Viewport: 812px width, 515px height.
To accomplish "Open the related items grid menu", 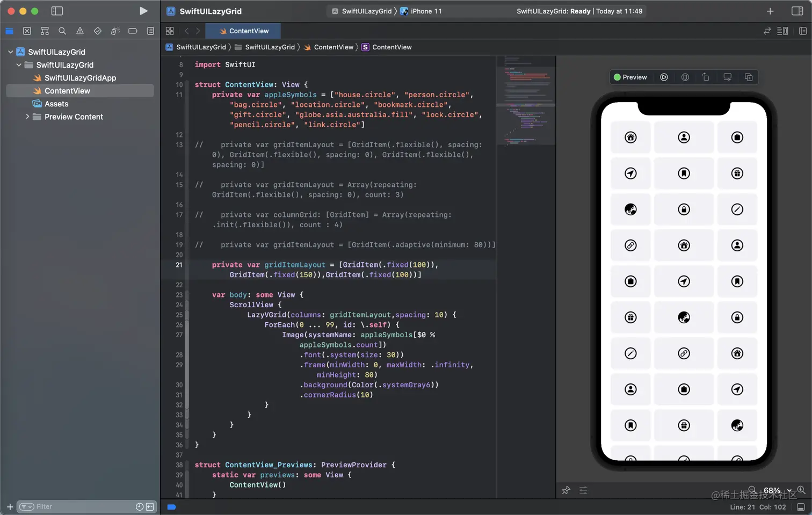I will point(170,31).
